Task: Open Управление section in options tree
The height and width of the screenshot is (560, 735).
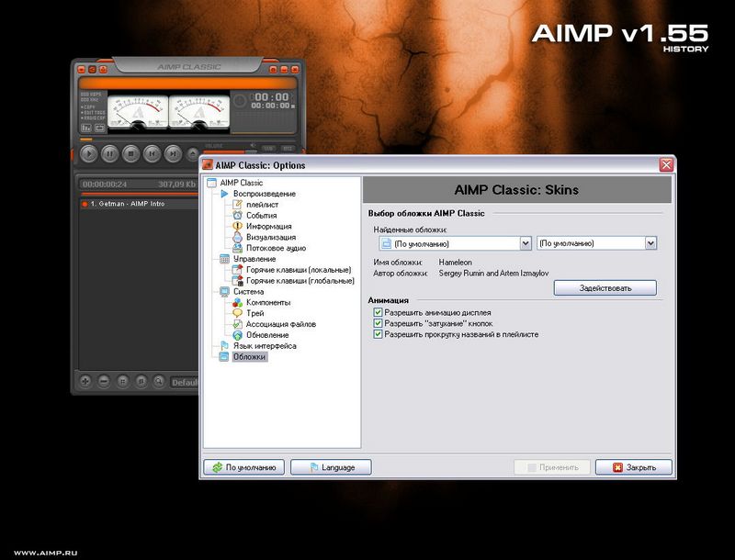Action: tap(254, 259)
